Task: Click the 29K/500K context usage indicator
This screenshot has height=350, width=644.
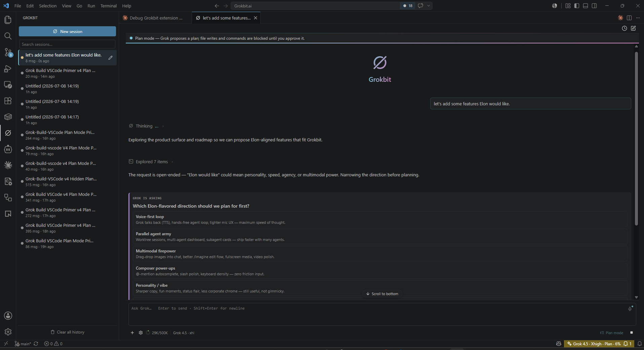Action: click(x=157, y=333)
